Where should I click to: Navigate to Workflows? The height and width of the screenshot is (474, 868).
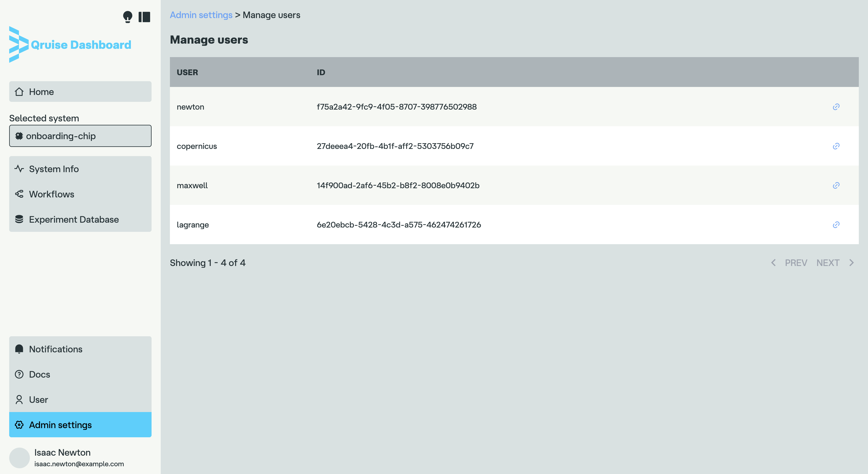coord(80,194)
